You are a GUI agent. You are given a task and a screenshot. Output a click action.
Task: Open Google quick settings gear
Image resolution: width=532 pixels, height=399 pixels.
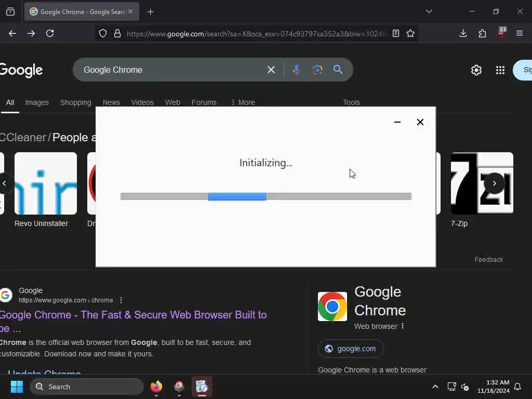(476, 70)
